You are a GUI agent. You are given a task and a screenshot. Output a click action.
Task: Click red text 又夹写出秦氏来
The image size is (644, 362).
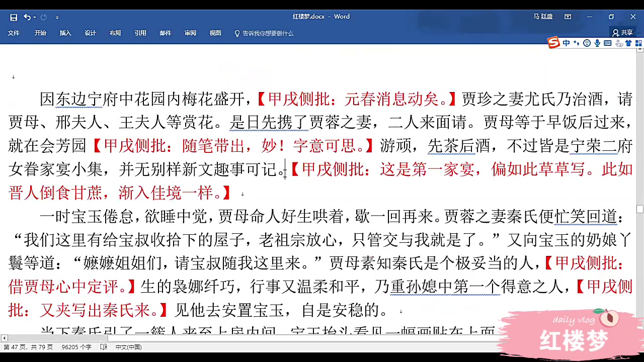point(95,310)
